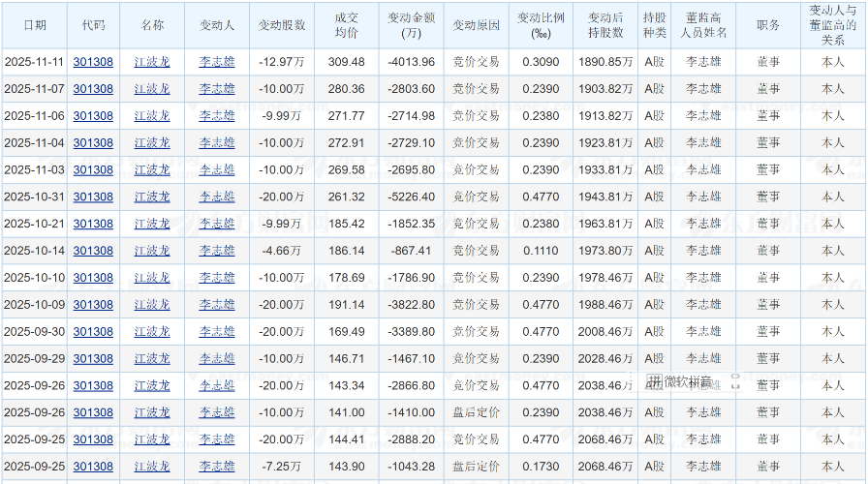
Task: Select the holdings cell 1890.85万
Action: click(x=605, y=62)
